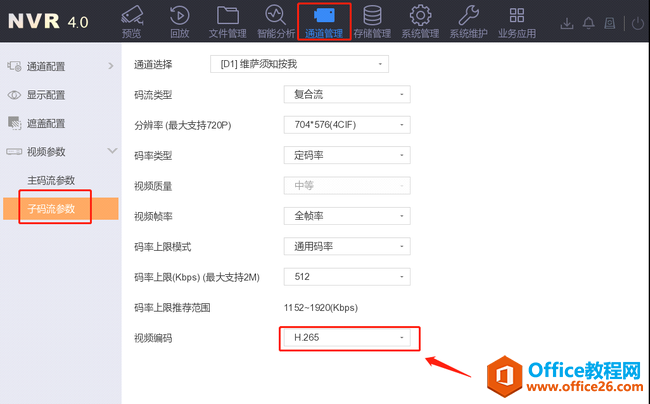Select 主码流参数 in sidebar
The width and height of the screenshot is (650, 404).
point(51,180)
